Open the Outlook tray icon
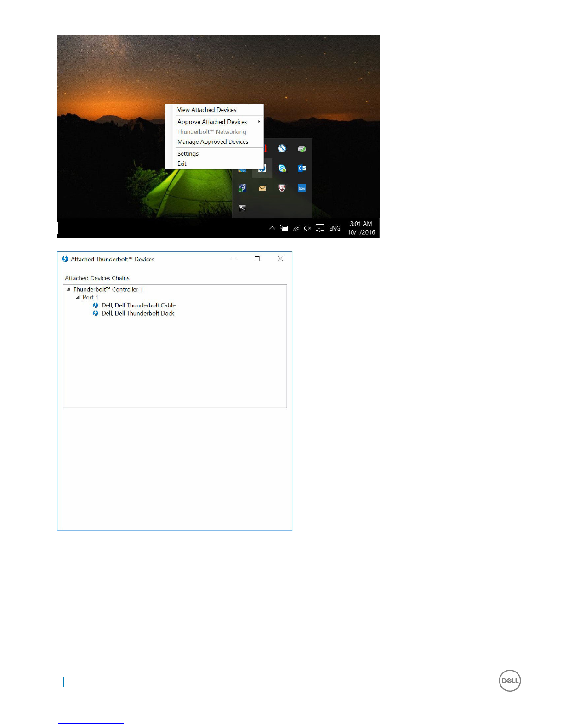 [x=302, y=168]
